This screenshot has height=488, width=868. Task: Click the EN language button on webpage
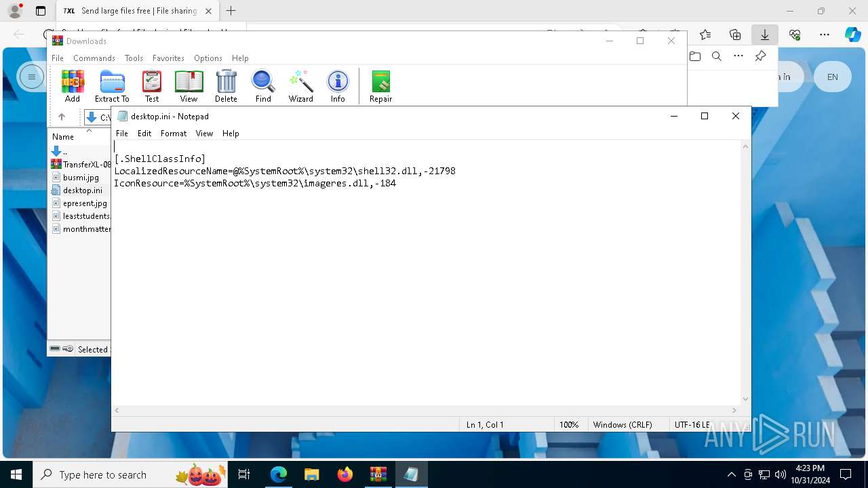[x=832, y=77]
